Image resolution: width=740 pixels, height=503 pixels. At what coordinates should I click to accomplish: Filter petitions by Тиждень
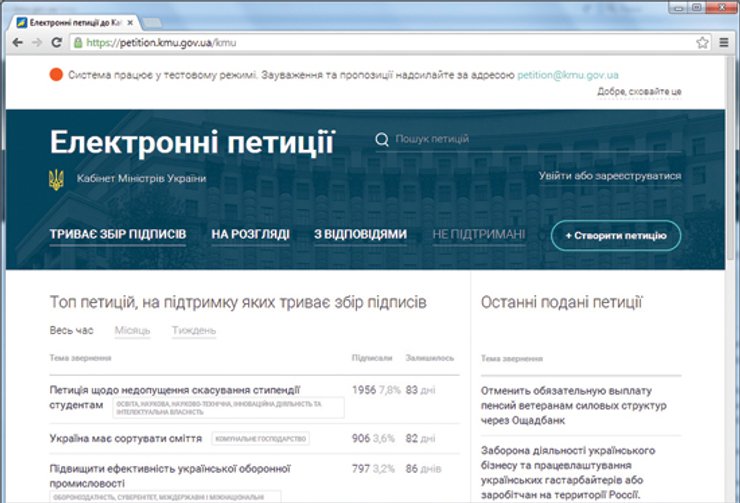point(193,330)
